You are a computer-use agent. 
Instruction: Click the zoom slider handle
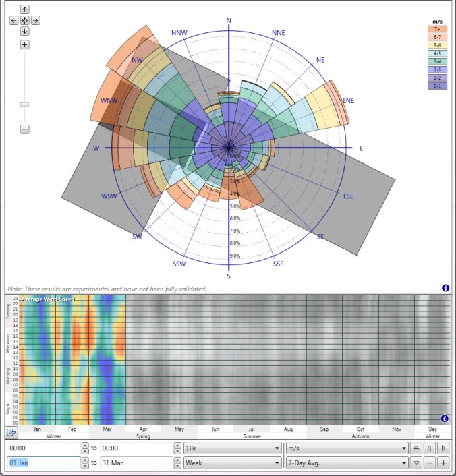coord(25,105)
